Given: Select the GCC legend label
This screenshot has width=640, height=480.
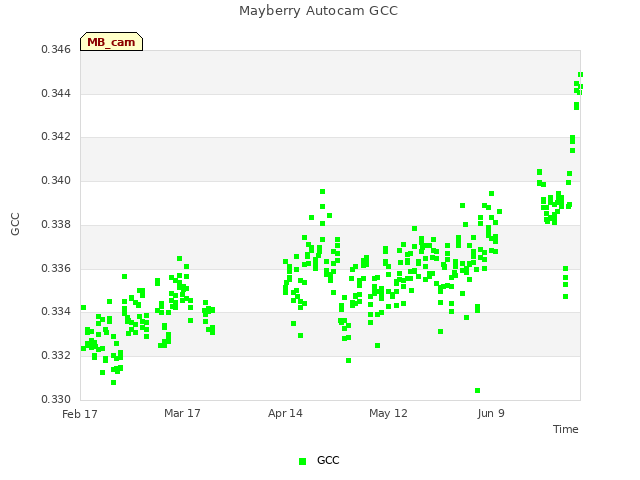Looking at the screenshot, I should pos(328,460).
